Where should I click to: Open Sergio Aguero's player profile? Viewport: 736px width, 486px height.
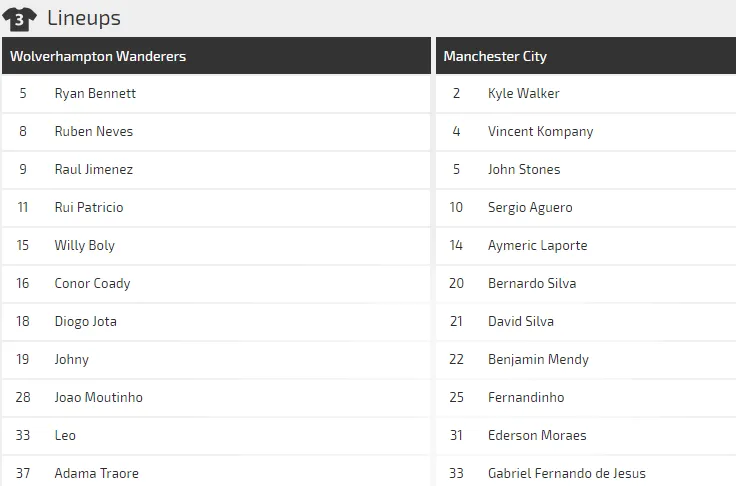pyautogui.click(x=530, y=207)
